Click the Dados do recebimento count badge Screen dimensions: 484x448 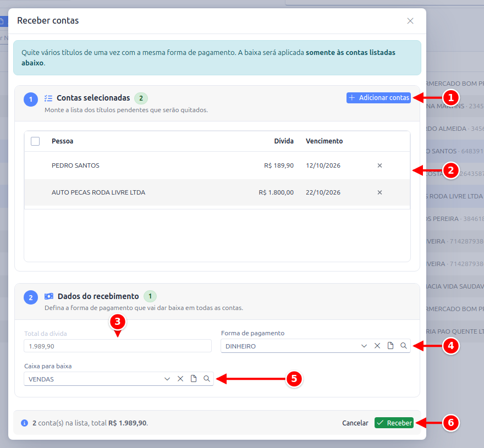(x=150, y=296)
